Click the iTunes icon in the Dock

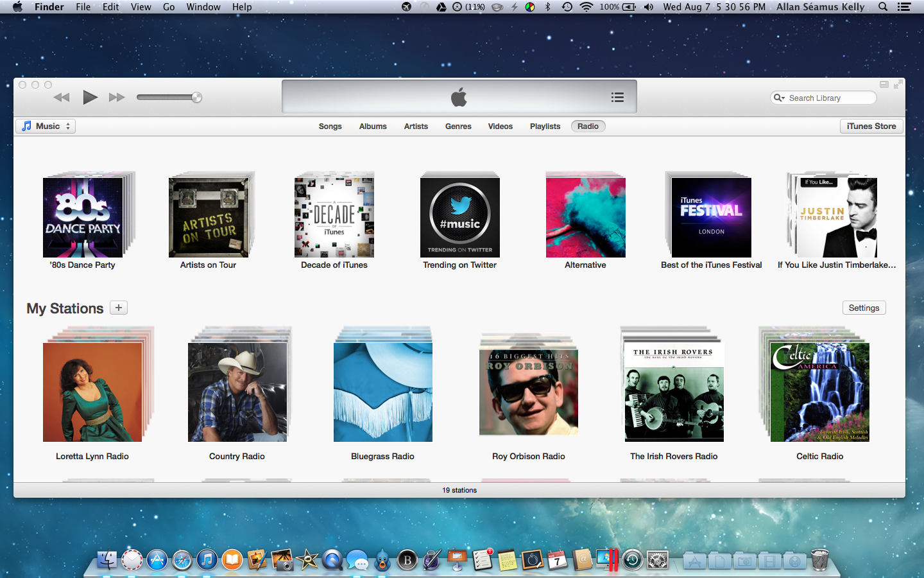(207, 560)
